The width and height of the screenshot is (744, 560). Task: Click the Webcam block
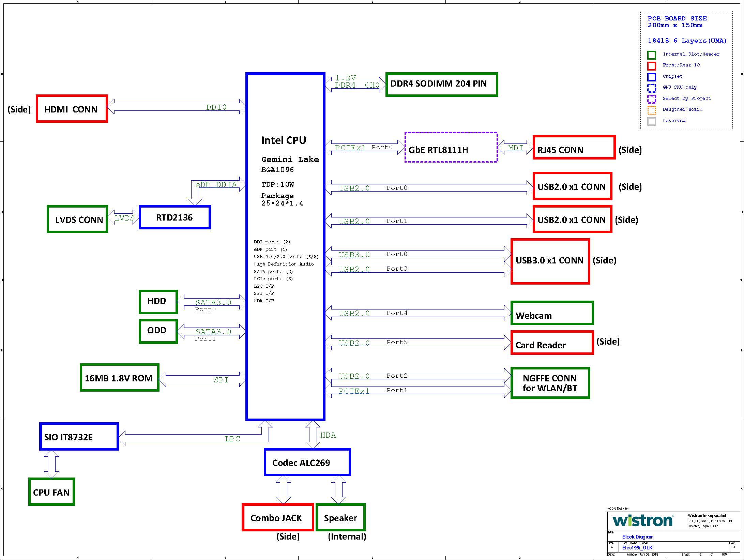552,313
